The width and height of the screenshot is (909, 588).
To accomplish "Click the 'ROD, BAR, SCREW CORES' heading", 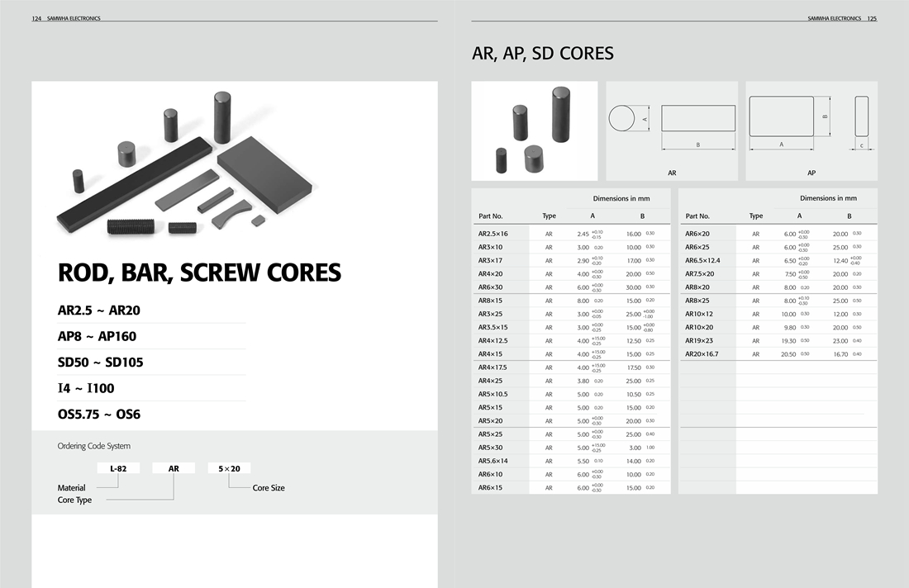I will point(199,273).
